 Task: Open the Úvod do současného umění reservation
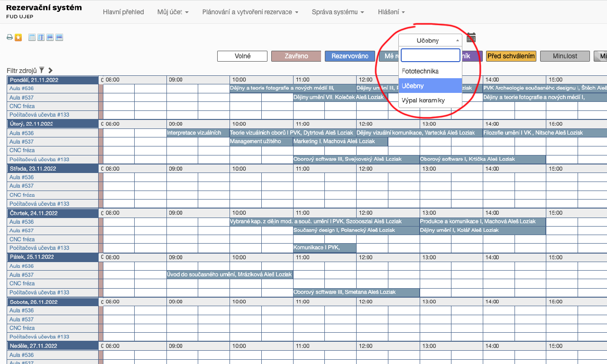coord(230,274)
